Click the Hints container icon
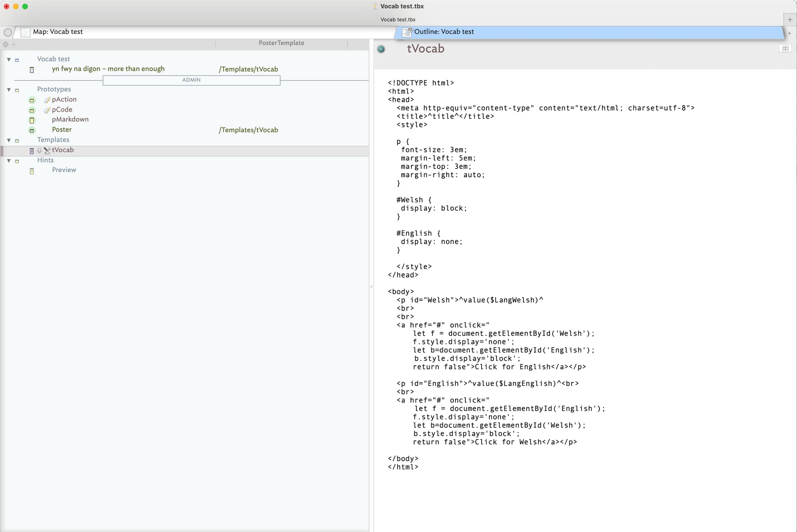Image resolution: width=797 pixels, height=532 pixels. click(17, 161)
